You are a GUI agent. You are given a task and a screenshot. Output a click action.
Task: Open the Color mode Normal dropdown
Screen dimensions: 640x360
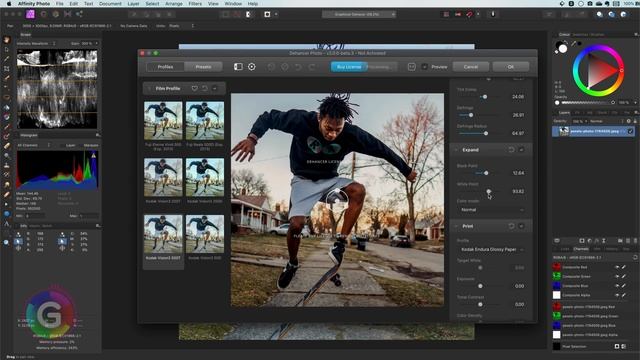(x=491, y=209)
